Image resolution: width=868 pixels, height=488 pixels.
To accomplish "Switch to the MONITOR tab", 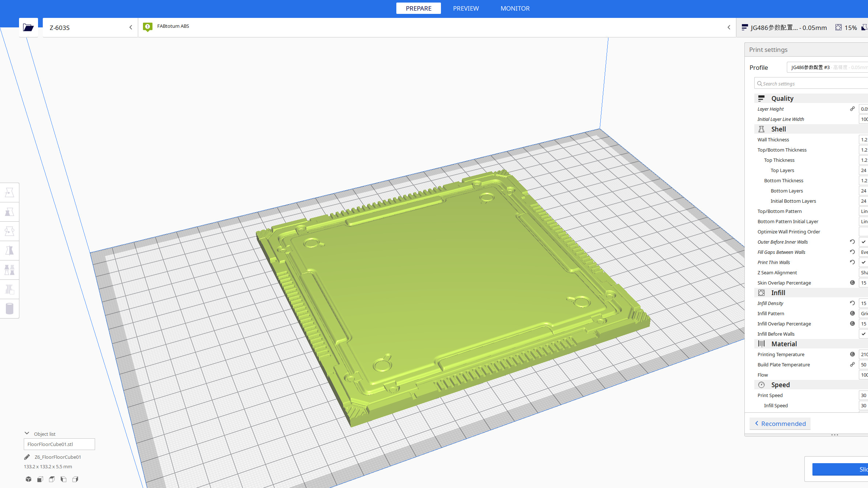I will pyautogui.click(x=514, y=8).
